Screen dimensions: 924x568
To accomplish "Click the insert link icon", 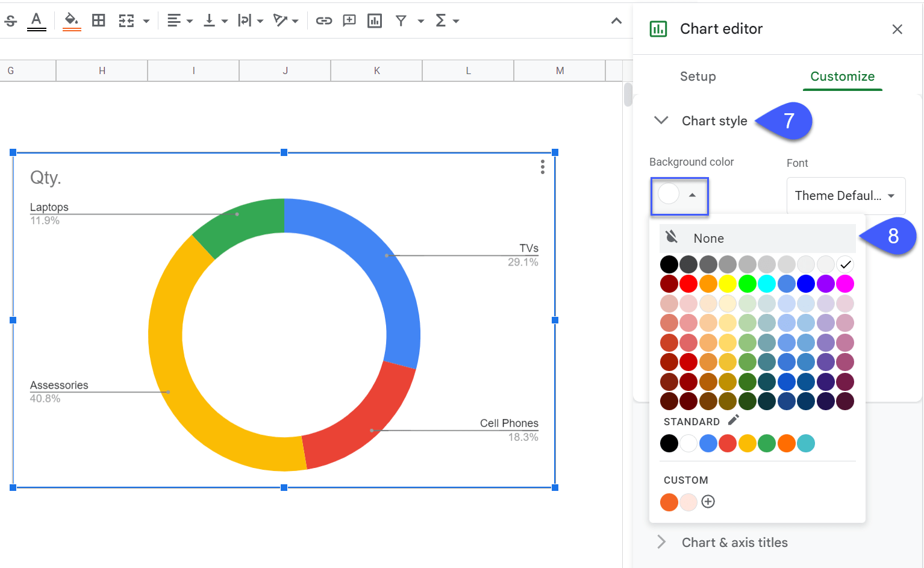I will click(324, 21).
